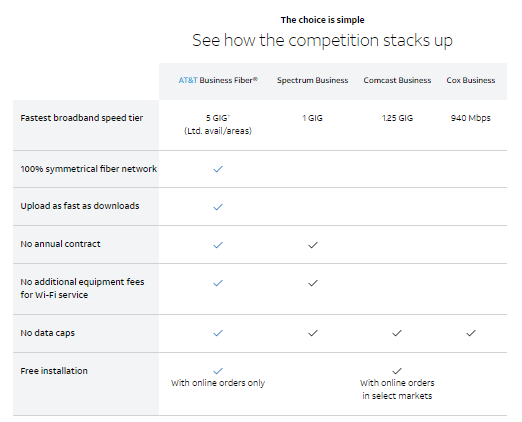Click Spectrum Business checkmark for No annual contract
This screenshot has height=422, width=522.
click(313, 245)
